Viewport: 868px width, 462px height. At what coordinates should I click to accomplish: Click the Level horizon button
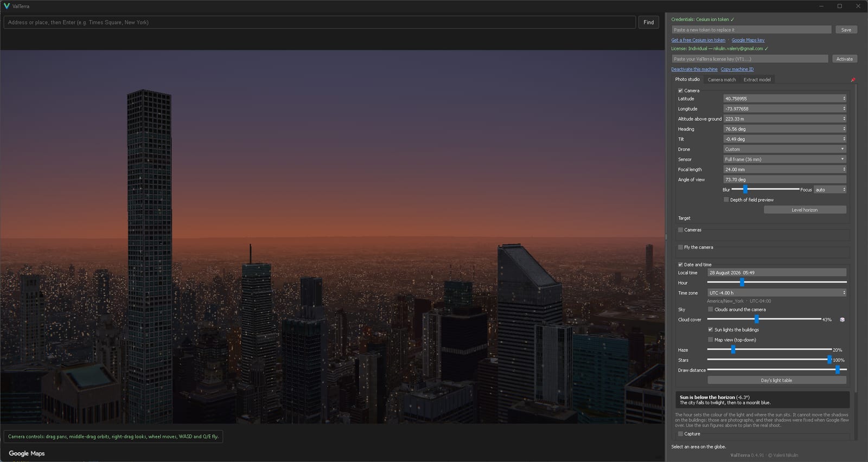805,210
